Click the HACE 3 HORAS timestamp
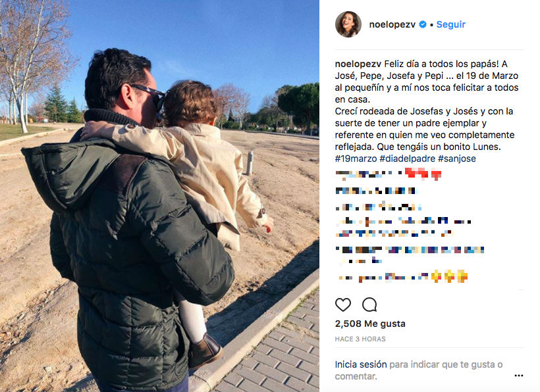 pos(360,339)
